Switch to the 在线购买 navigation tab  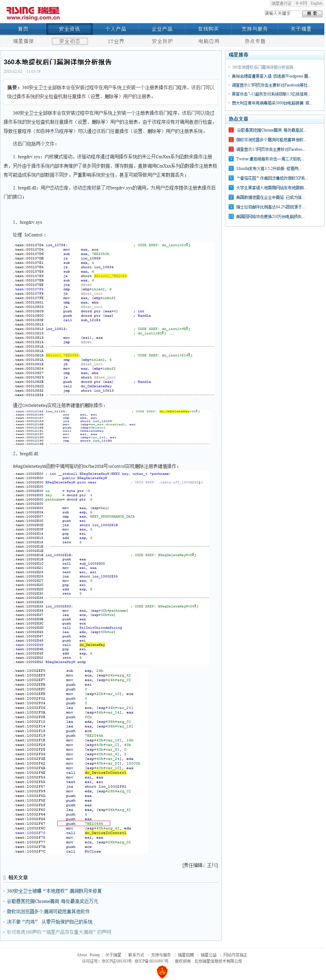pyautogui.click(x=209, y=29)
